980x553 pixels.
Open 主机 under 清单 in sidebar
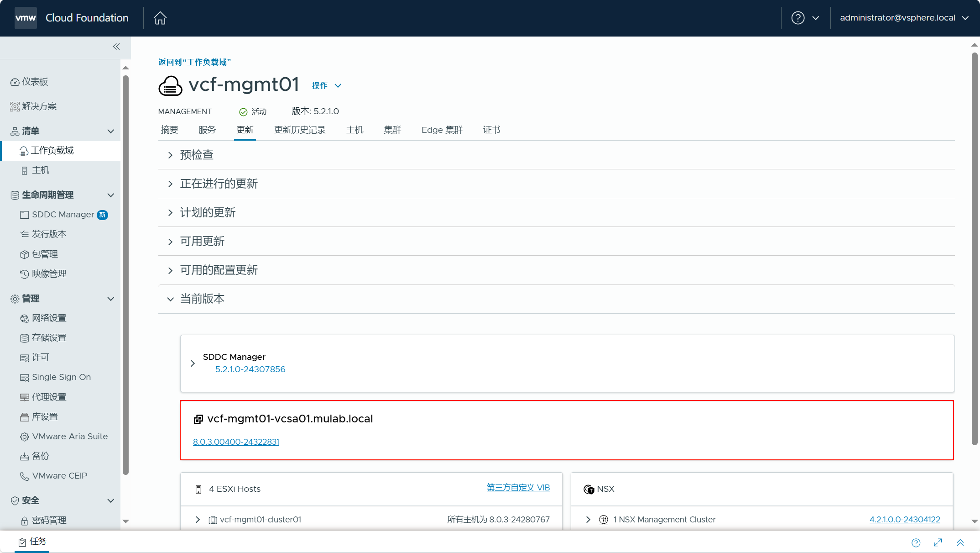coord(36,170)
